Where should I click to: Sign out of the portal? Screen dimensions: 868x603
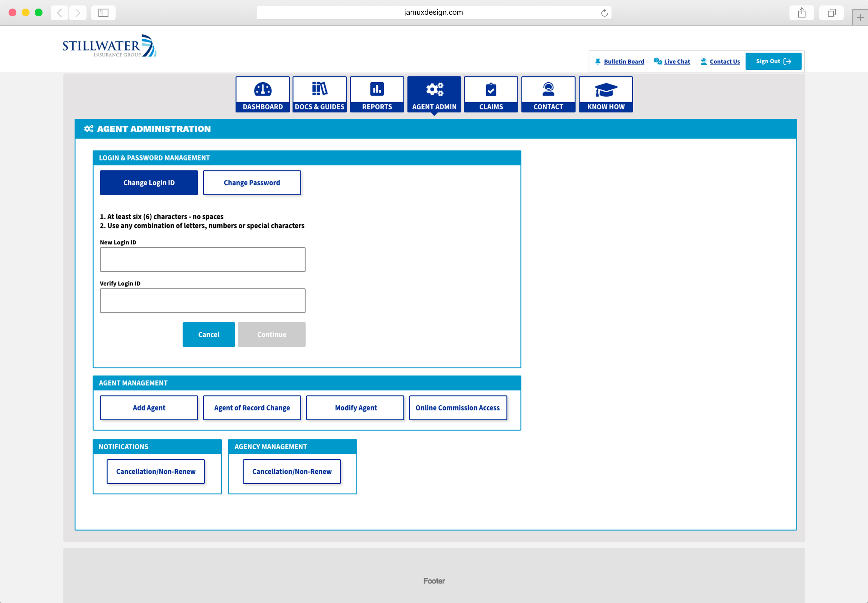point(773,61)
